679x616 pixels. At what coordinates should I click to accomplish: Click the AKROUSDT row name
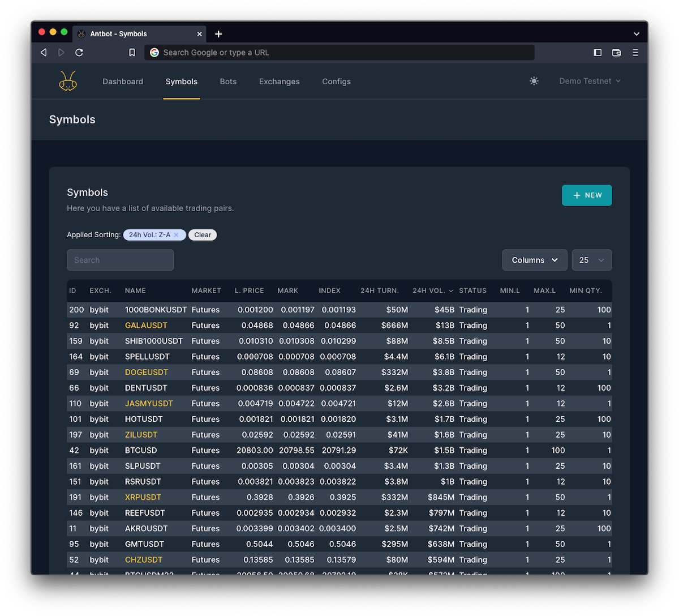point(146,528)
